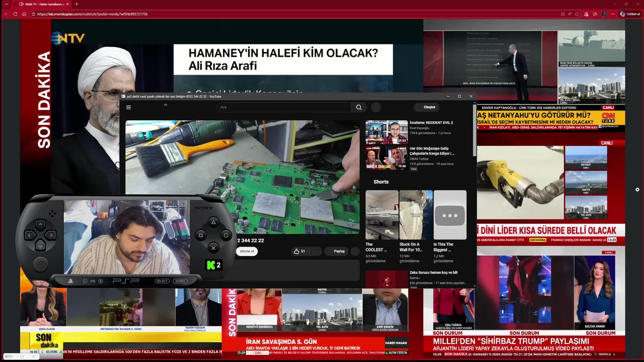Expand the video description box

pos(297,270)
